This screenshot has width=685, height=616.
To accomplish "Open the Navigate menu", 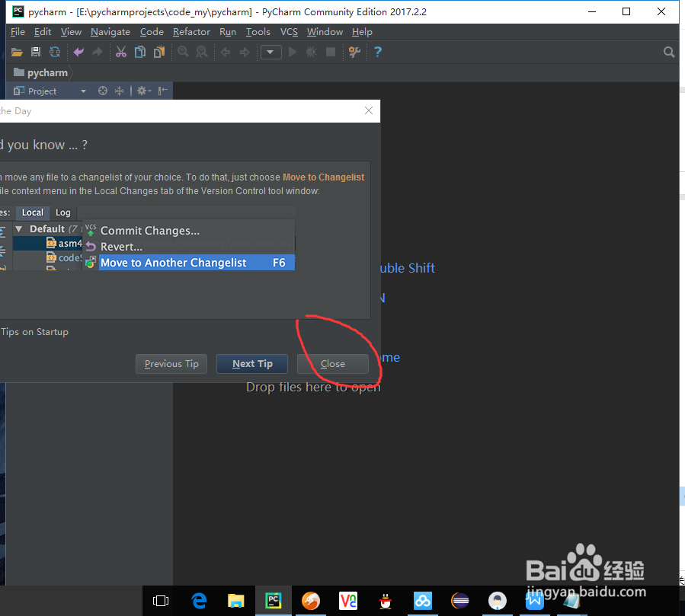I will (110, 32).
